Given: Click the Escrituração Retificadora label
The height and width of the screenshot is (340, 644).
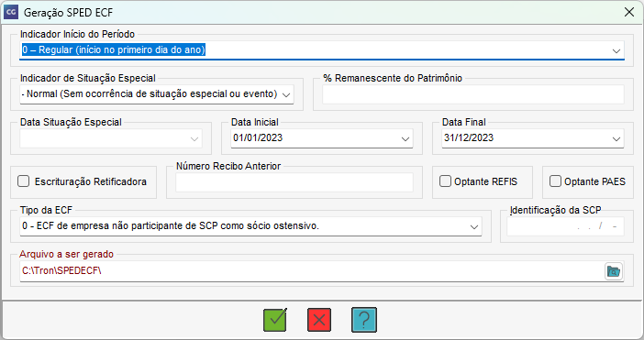Looking at the screenshot, I should pyautogui.click(x=90, y=181).
